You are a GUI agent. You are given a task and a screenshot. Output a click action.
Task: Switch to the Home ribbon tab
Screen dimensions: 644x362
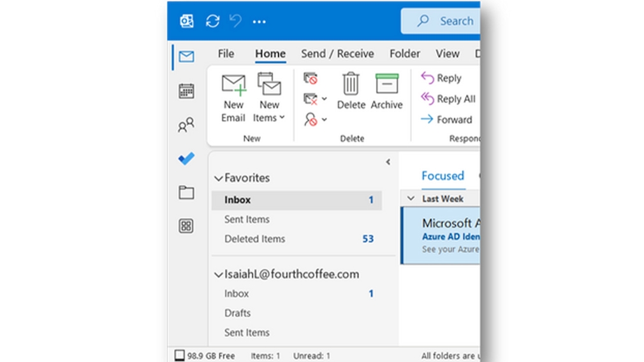click(x=270, y=54)
